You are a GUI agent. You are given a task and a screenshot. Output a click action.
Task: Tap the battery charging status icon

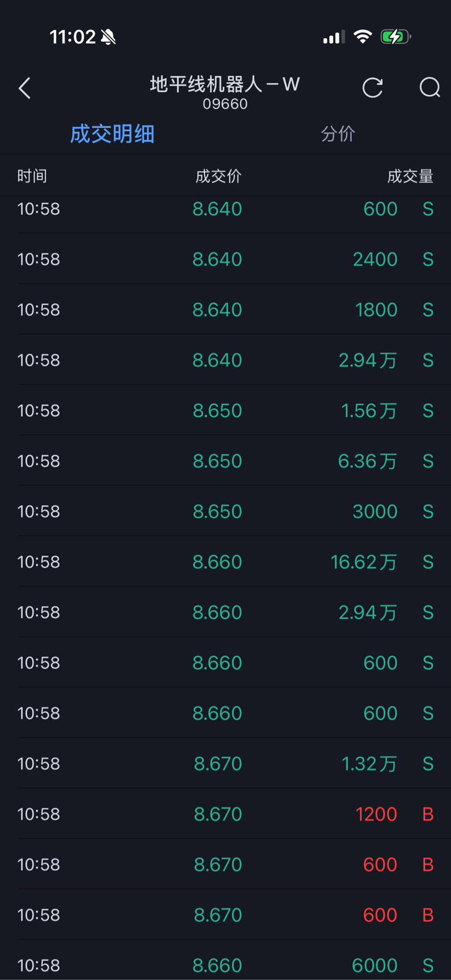[395, 37]
